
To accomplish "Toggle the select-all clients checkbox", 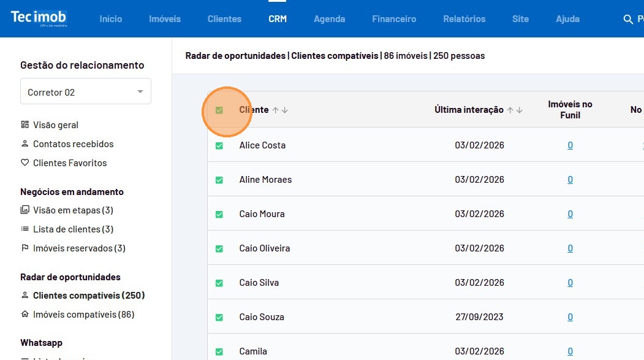I will point(219,110).
